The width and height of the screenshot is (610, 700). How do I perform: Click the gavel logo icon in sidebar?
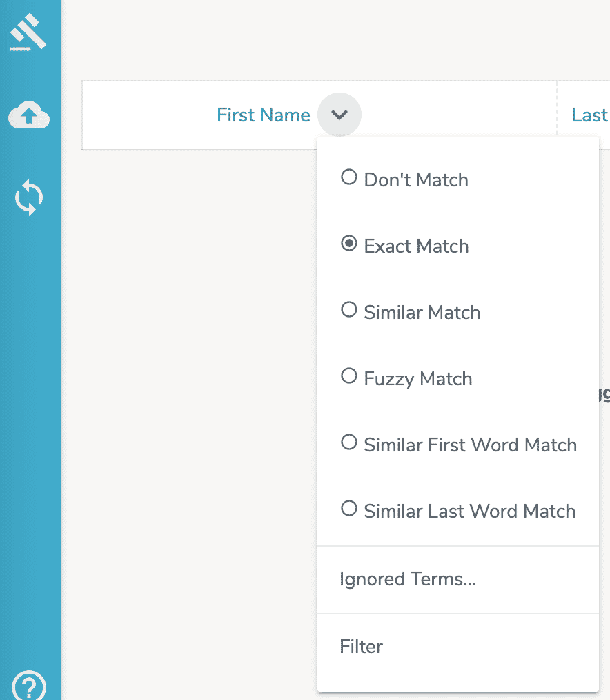tap(28, 32)
